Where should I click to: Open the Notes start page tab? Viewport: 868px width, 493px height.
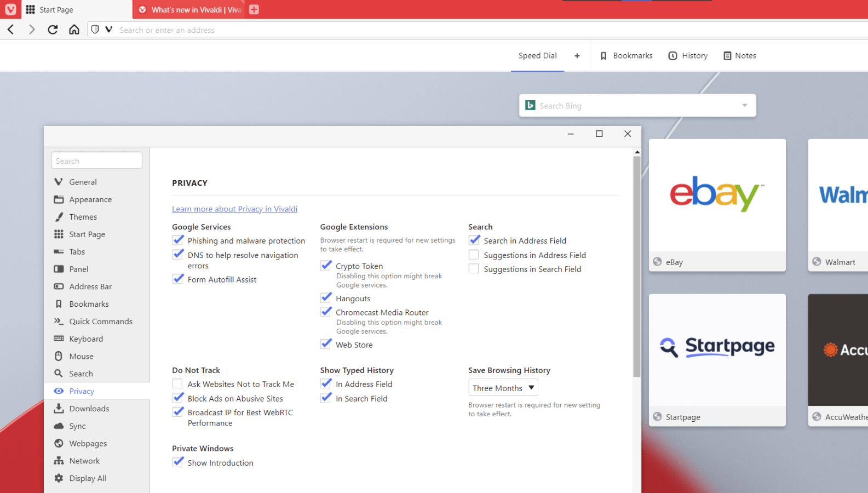point(740,56)
